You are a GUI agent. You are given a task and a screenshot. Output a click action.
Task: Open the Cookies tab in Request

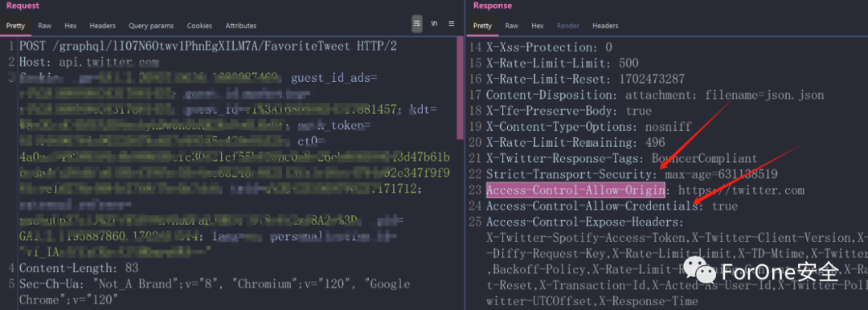[x=199, y=26]
